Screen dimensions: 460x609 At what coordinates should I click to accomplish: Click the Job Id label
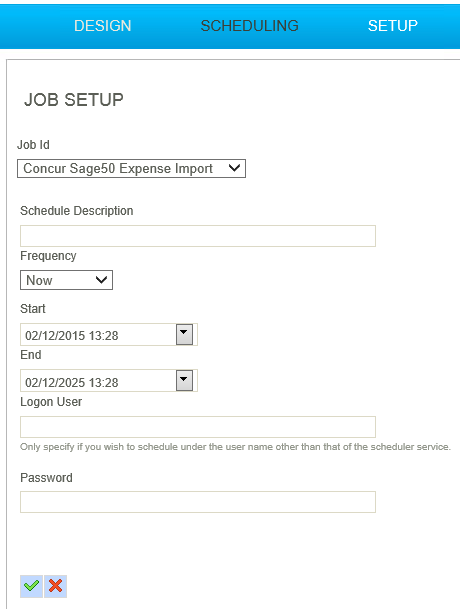coord(33,145)
